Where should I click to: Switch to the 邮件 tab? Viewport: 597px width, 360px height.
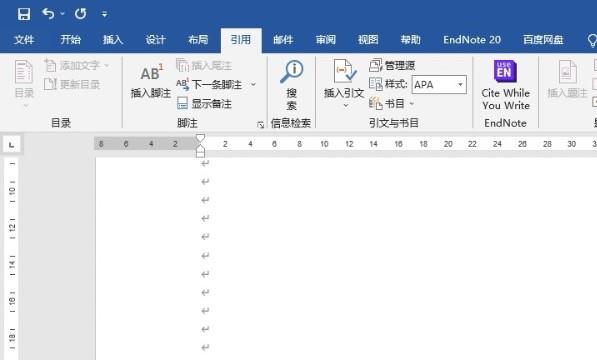pos(283,40)
